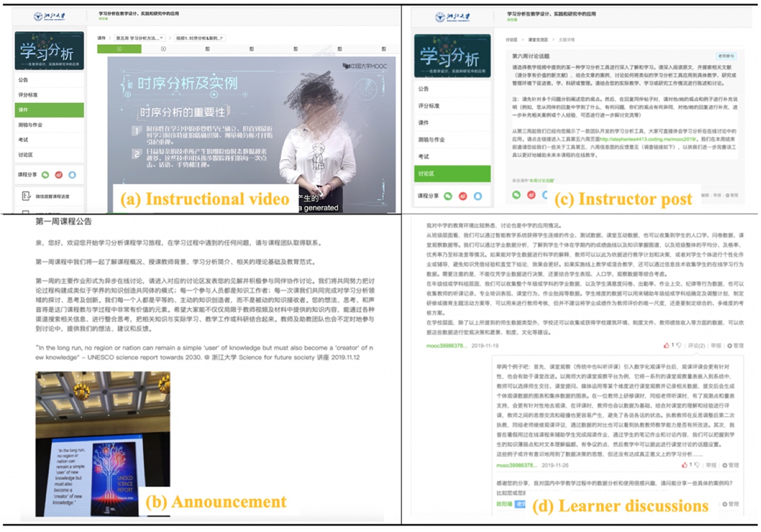Image resolution: width=761 pixels, height=532 pixels.
Task: Share course via blue QQ icon in video page sidebar
Action: tap(72, 174)
